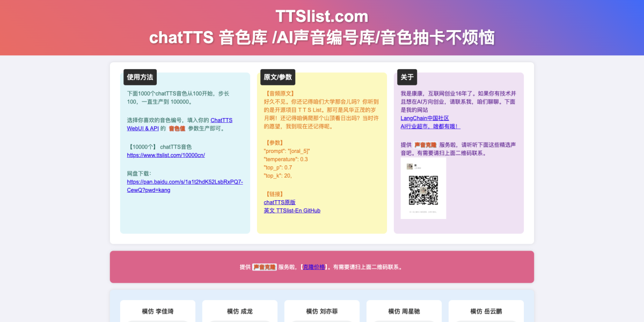Select the 模仿 成龙 voice card
The image size is (644, 322).
click(240, 311)
